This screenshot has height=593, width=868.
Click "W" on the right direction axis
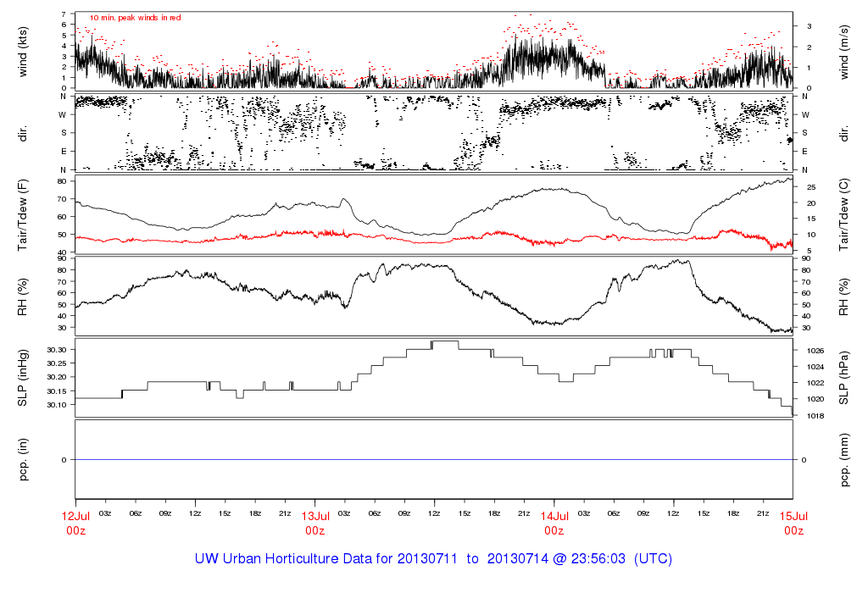[805, 115]
